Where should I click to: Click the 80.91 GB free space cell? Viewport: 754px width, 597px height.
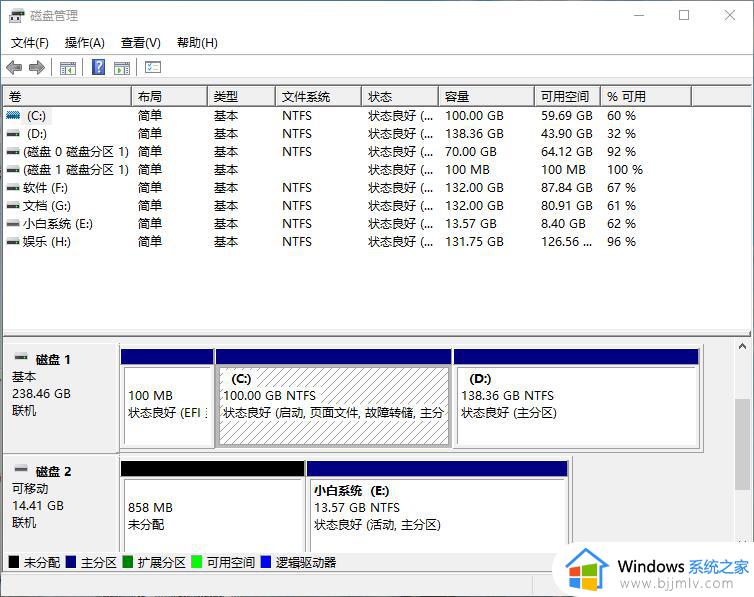(566, 206)
